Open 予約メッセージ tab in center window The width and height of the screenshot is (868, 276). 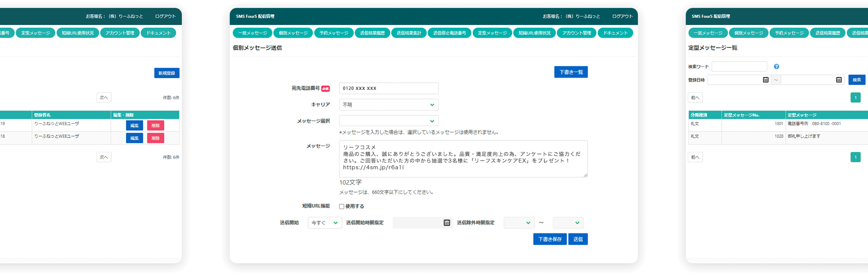pos(334,33)
